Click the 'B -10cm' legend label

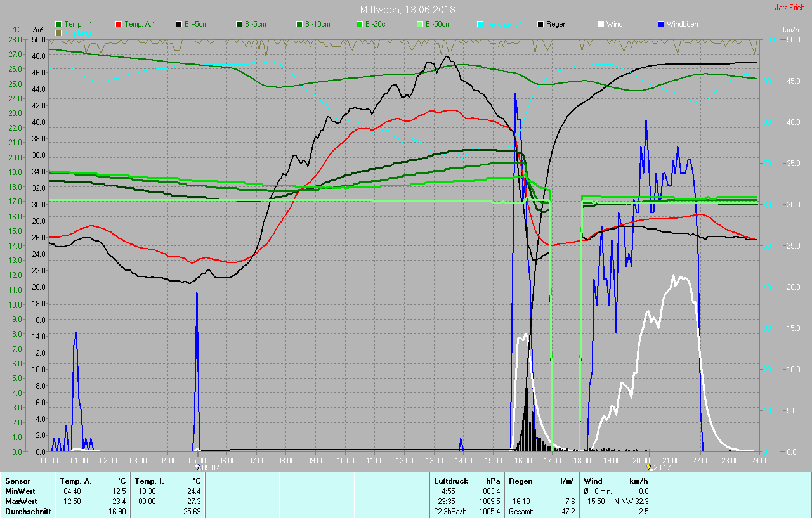318,24
